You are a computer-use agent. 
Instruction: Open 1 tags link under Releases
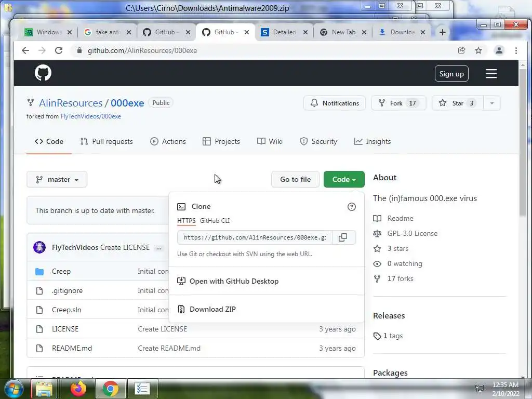point(393,336)
